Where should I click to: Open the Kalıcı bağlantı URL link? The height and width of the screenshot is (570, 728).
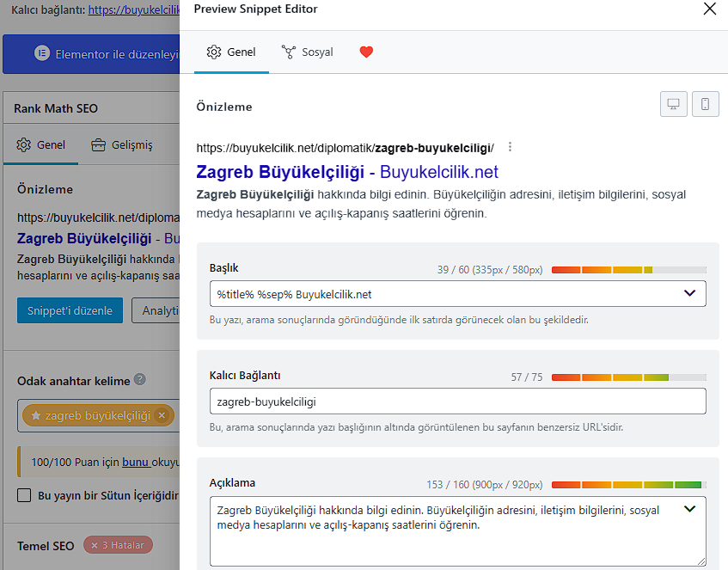click(134, 9)
